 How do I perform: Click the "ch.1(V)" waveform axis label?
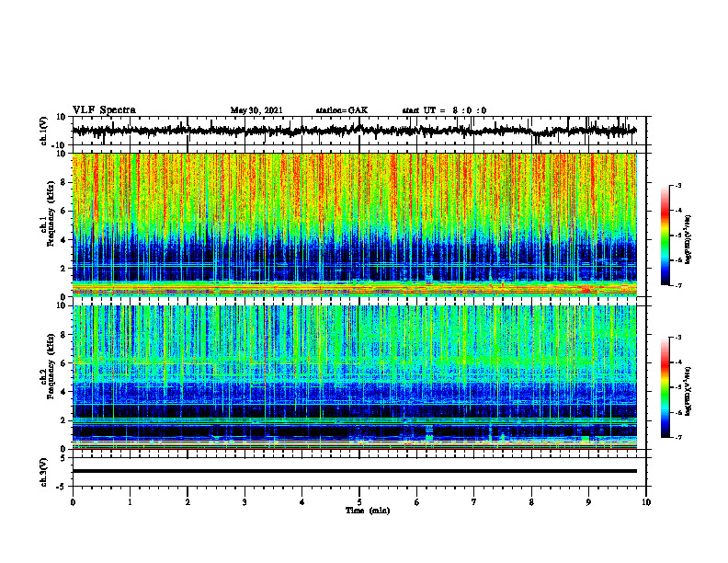(x=44, y=131)
